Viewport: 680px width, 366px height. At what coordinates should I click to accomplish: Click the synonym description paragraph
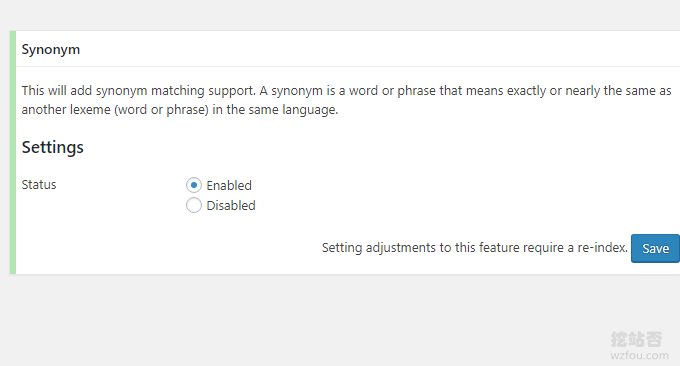click(x=346, y=100)
